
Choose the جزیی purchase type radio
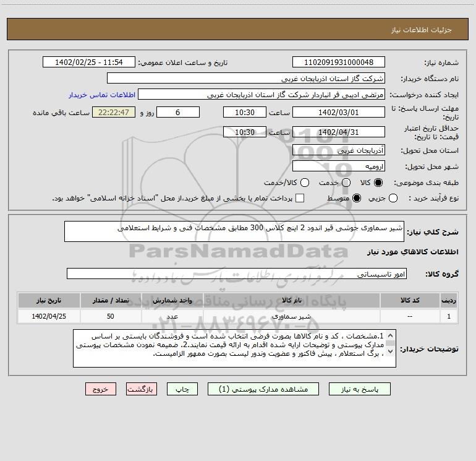[x=393, y=198]
